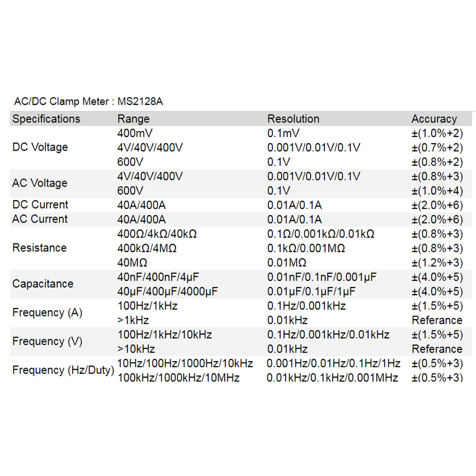The height and width of the screenshot is (476, 476).
Task: Click the DC Current row label
Action: [x=40, y=205]
